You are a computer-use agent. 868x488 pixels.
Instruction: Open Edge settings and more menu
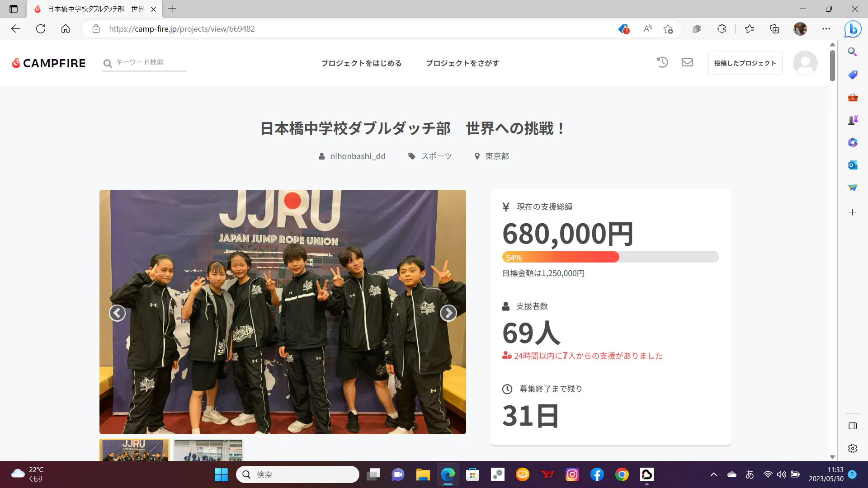click(x=826, y=29)
